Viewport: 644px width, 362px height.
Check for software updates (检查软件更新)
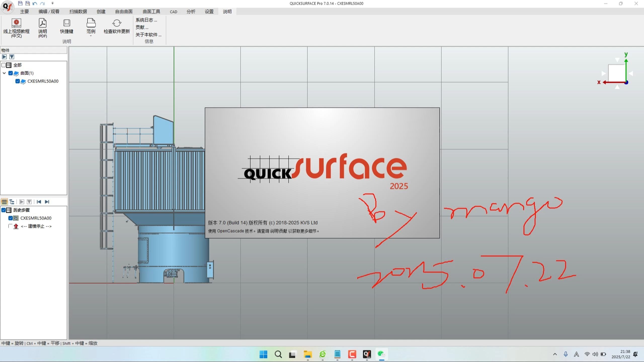116,26
